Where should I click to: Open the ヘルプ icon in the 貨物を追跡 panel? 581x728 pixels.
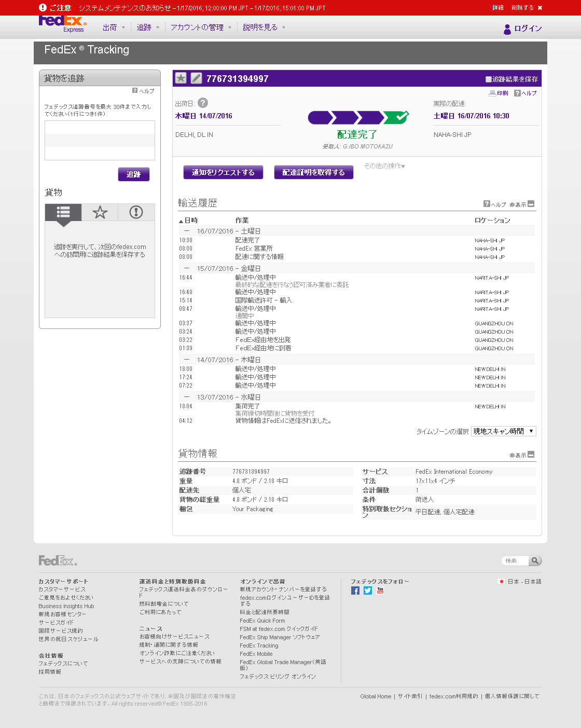click(135, 90)
